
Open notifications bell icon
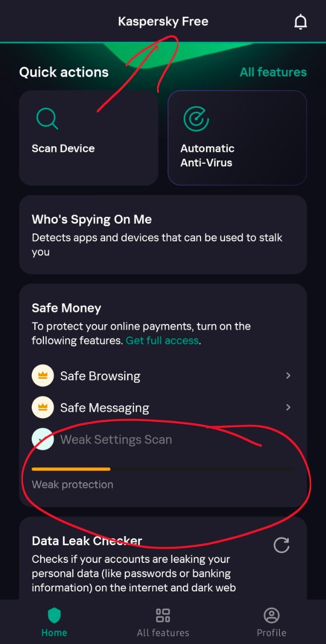301,22
